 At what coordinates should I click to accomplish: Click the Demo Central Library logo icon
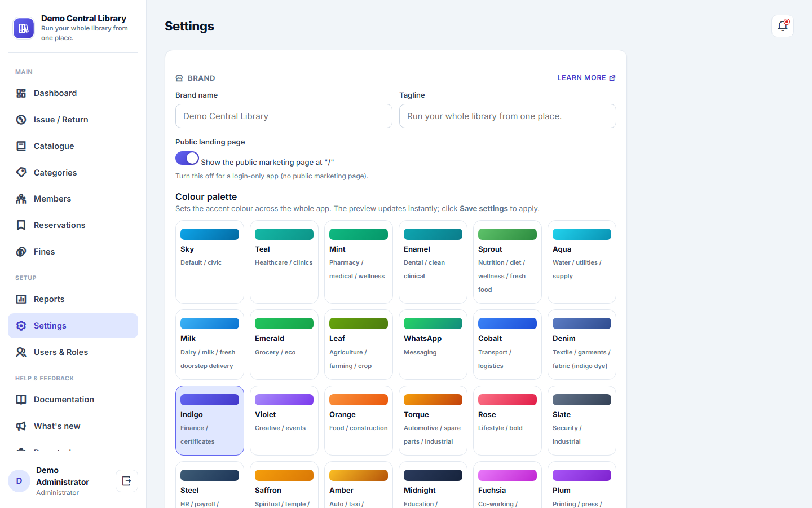tap(24, 28)
